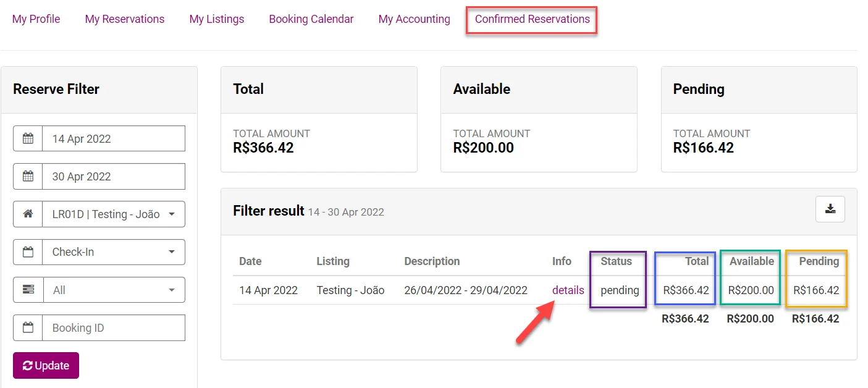Open the details link for the reservation
The image size is (868, 388).
click(568, 290)
